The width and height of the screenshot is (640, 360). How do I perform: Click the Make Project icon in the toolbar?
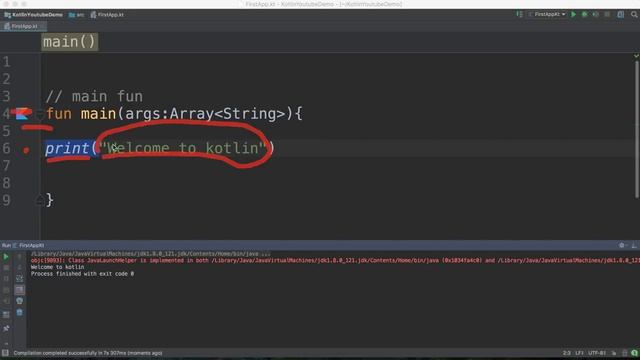pyautogui.click(x=519, y=15)
